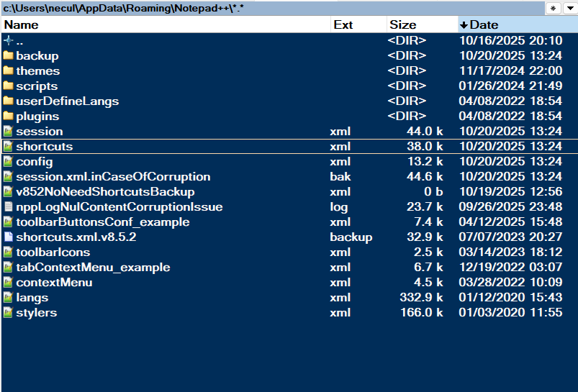The height and width of the screenshot is (392, 578).
Task: Select the langs xml file
Action: 32,297
